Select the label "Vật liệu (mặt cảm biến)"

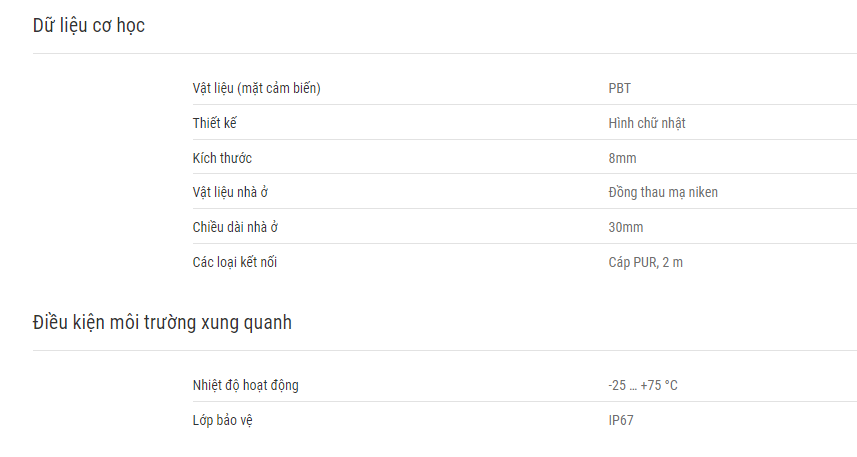[x=256, y=88]
